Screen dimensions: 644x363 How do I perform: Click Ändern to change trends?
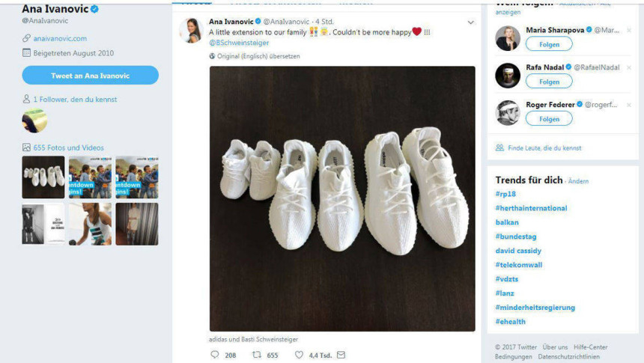[579, 181]
